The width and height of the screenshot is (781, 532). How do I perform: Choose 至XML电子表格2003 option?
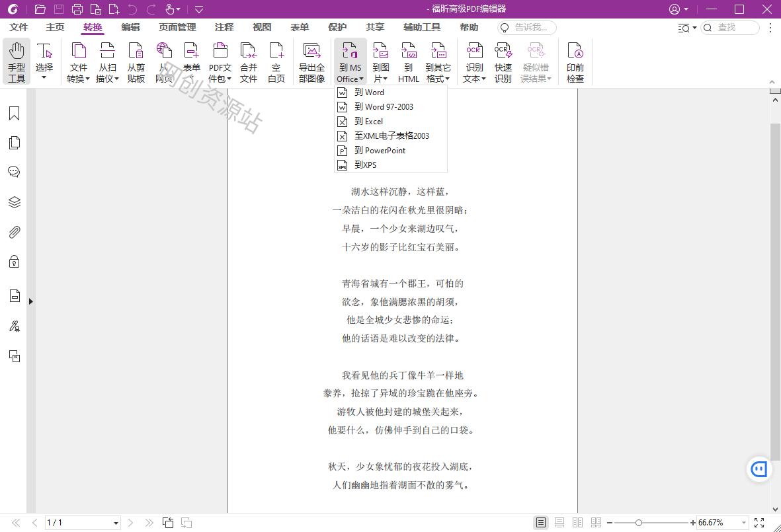tap(390, 135)
